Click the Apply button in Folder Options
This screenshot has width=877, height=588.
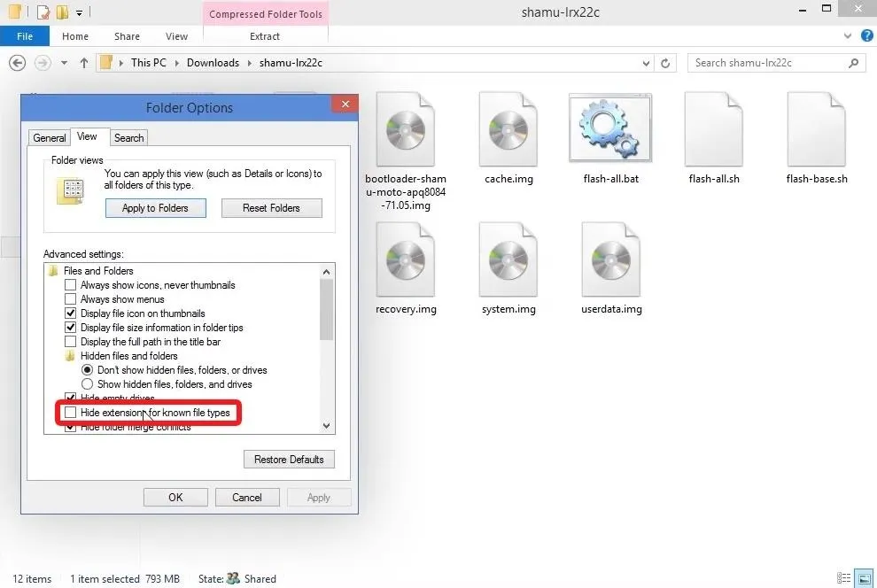[319, 498]
